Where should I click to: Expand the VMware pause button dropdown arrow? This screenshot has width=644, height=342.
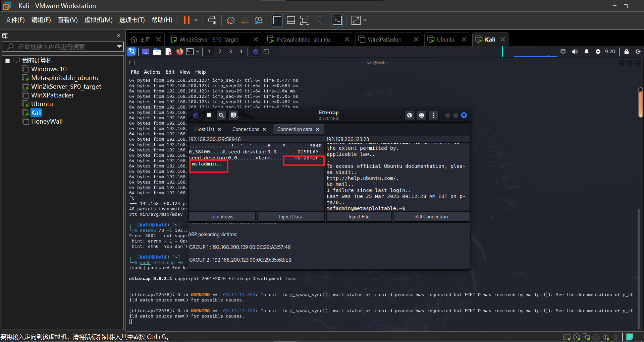click(x=196, y=20)
